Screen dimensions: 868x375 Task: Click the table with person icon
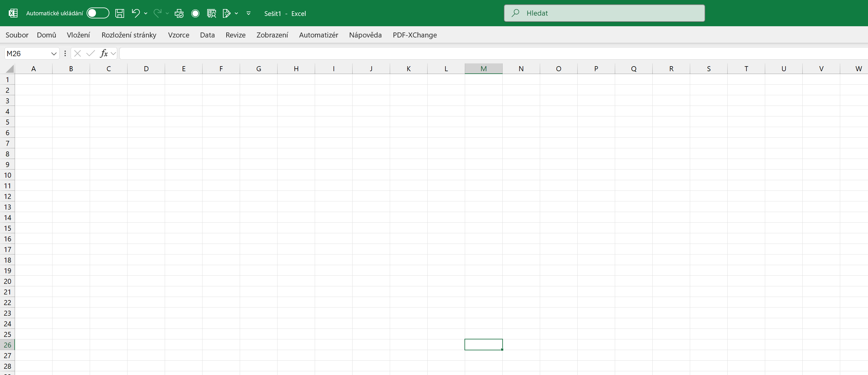pyautogui.click(x=211, y=13)
